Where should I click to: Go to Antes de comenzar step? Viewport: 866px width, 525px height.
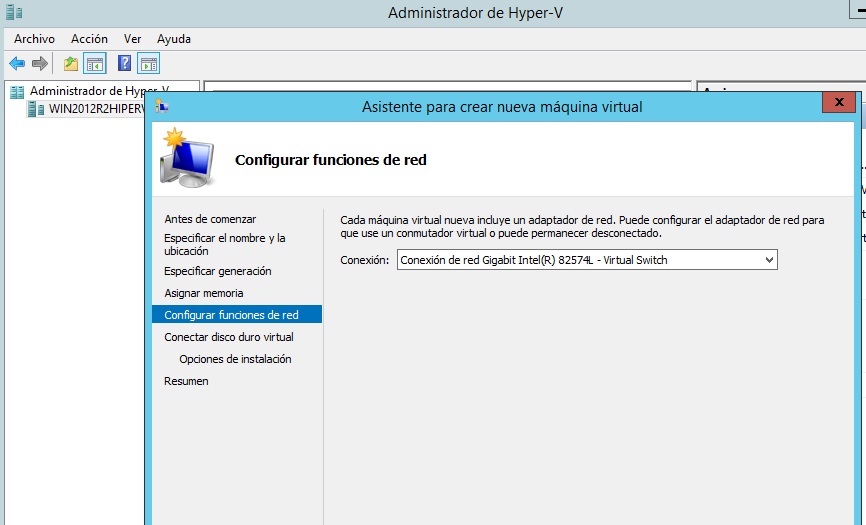(x=210, y=219)
